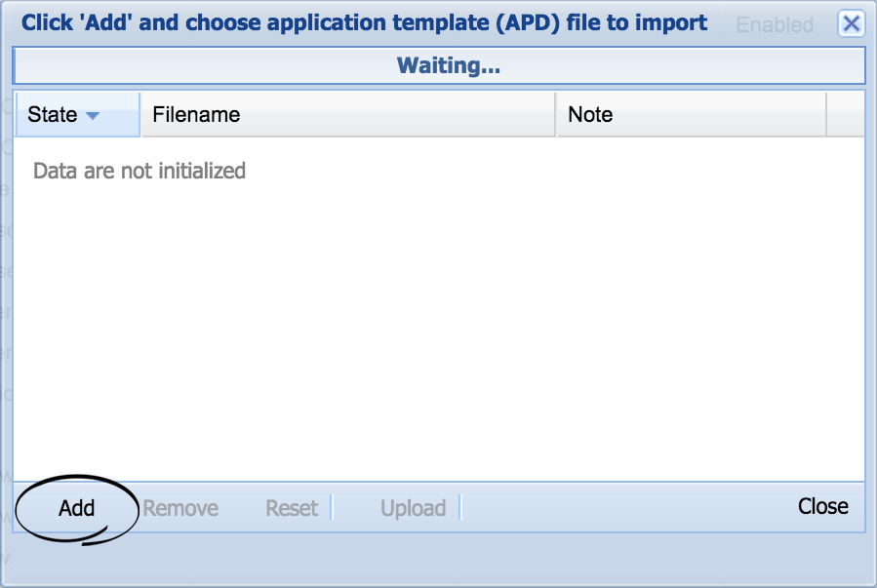This screenshot has height=588, width=877.
Task: Open the State column sort dropdown
Action: [x=91, y=114]
